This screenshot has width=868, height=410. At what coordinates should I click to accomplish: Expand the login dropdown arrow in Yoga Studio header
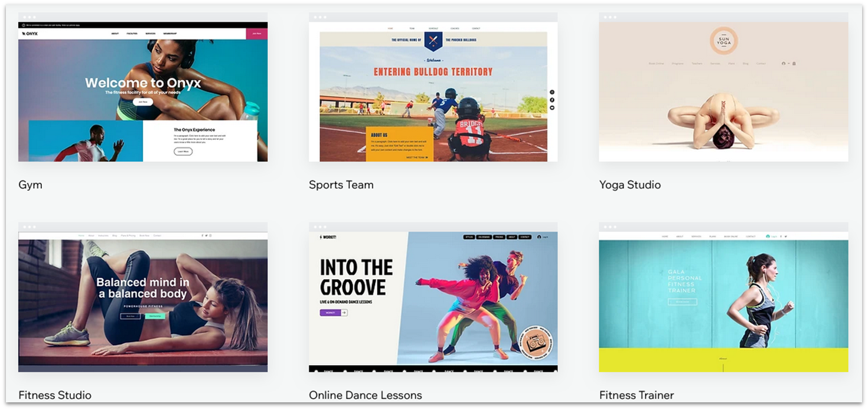pos(789,63)
